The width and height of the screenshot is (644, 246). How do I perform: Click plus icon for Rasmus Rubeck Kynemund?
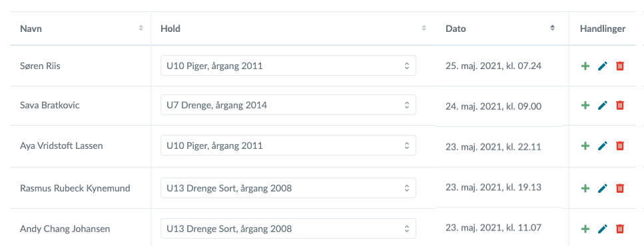point(585,188)
